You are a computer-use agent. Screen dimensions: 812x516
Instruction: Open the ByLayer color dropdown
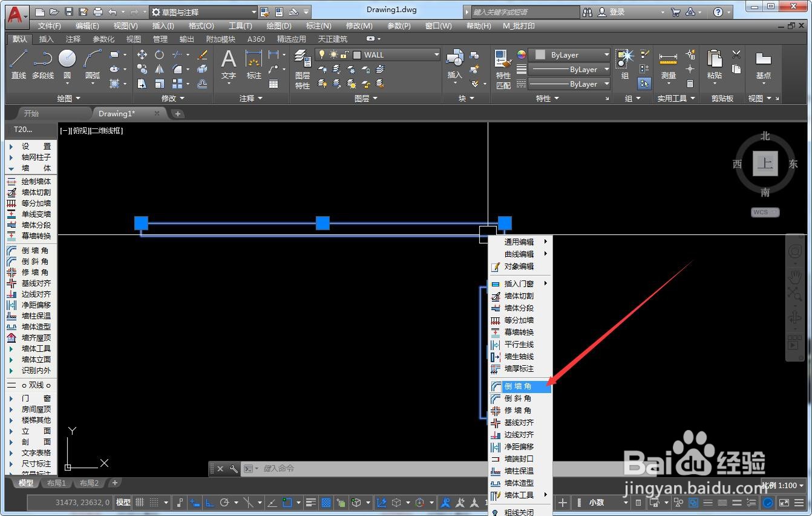coord(569,55)
